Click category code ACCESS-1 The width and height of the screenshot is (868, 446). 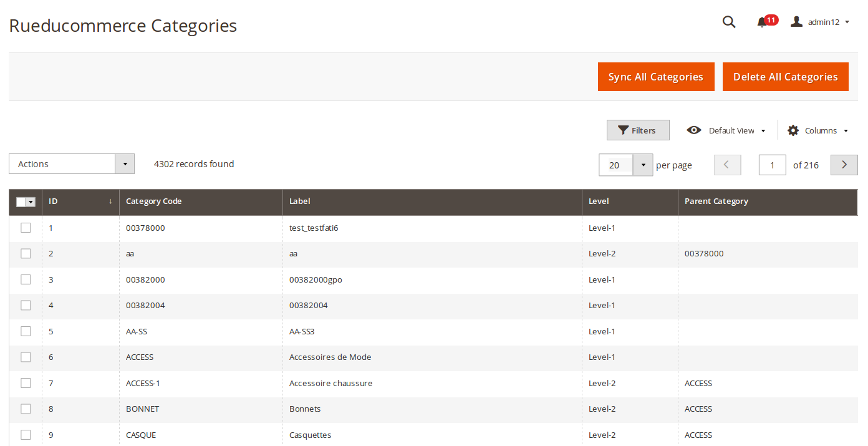click(x=143, y=384)
